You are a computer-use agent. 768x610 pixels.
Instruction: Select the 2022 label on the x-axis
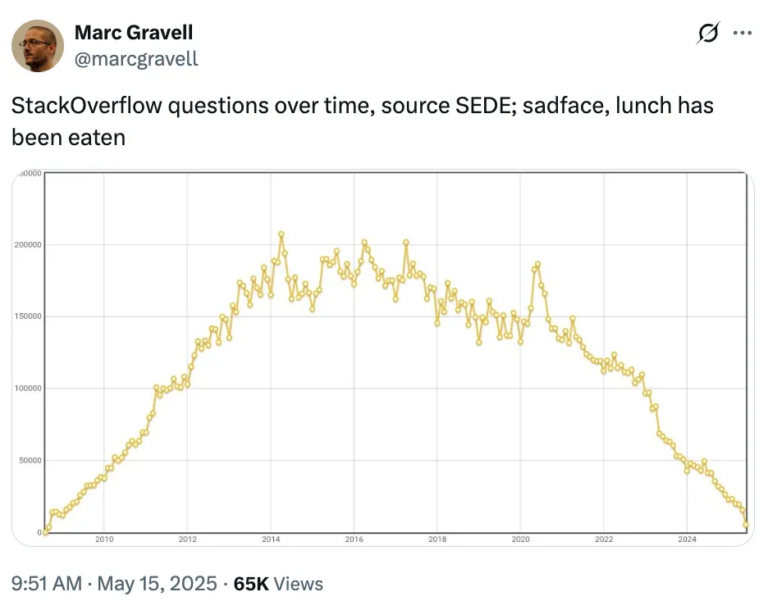coord(604,540)
